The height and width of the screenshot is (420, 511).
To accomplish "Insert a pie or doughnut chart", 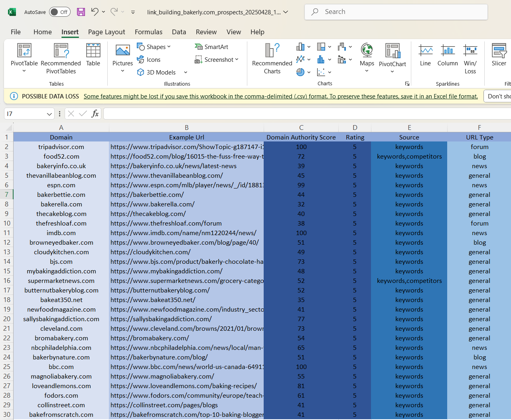I will click(303, 72).
